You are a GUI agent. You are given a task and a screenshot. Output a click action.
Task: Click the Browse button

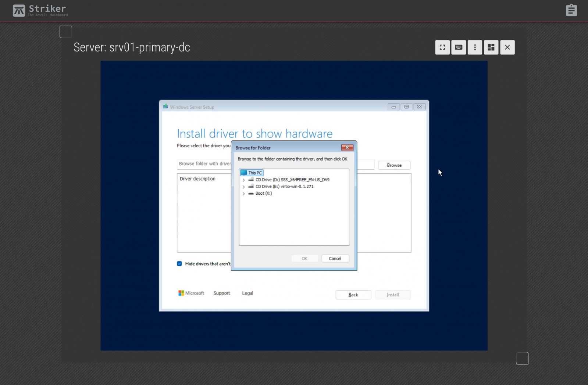[394, 165]
